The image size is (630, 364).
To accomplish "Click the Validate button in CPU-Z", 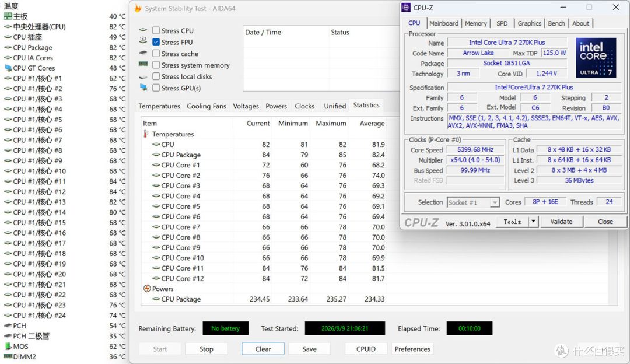I will (561, 221).
